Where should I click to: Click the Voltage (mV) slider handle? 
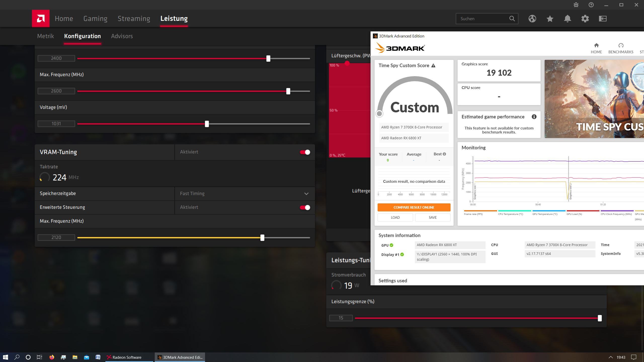click(207, 124)
